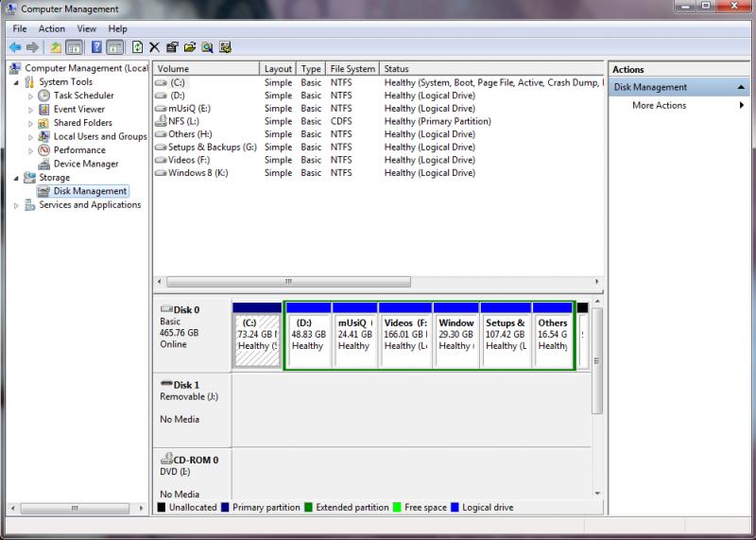Click the black X delete toolbar icon

[x=154, y=47]
